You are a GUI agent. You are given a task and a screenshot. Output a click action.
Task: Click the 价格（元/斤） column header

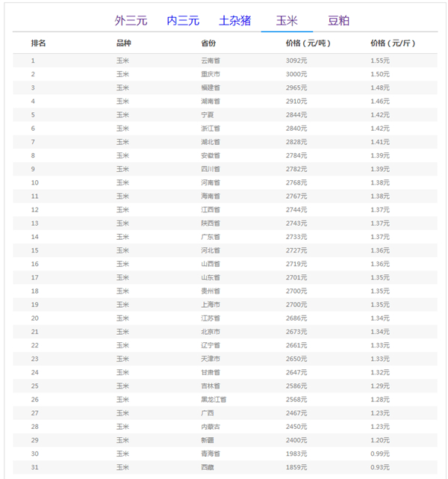click(x=393, y=43)
